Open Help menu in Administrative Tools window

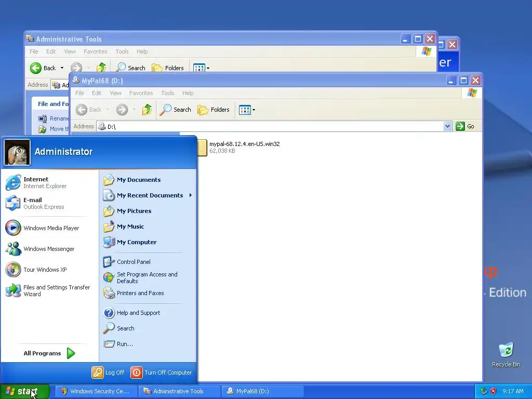(x=142, y=51)
